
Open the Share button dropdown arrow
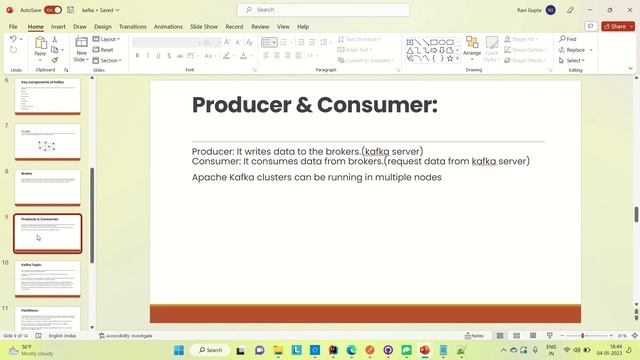632,26
